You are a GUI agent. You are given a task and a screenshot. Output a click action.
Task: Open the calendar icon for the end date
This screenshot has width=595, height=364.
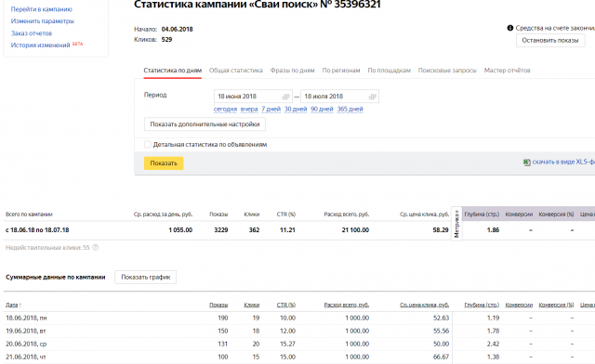pos(372,97)
